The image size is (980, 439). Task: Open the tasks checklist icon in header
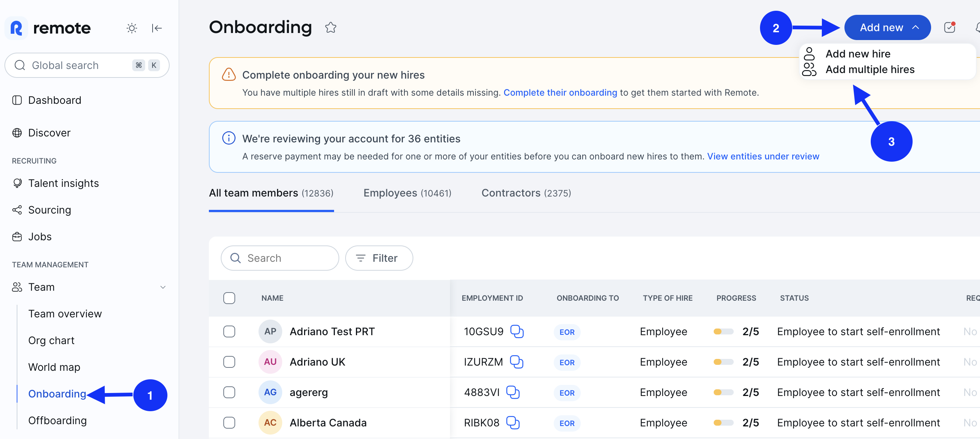(950, 27)
